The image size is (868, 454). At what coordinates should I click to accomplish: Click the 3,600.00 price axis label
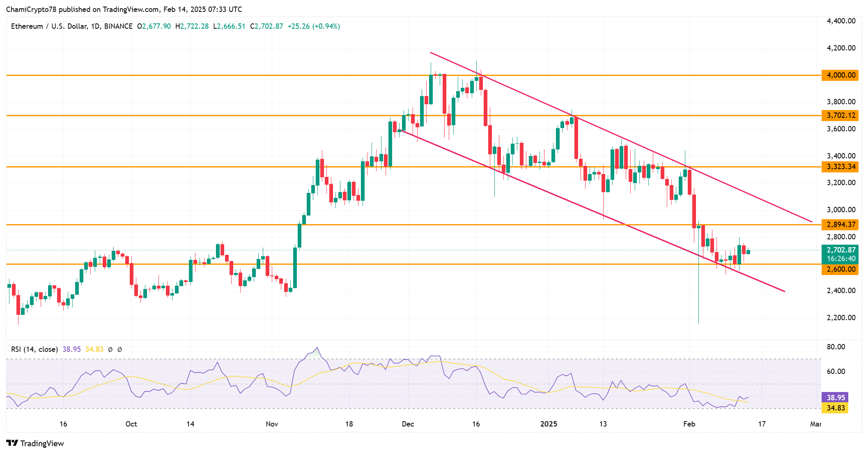point(841,129)
